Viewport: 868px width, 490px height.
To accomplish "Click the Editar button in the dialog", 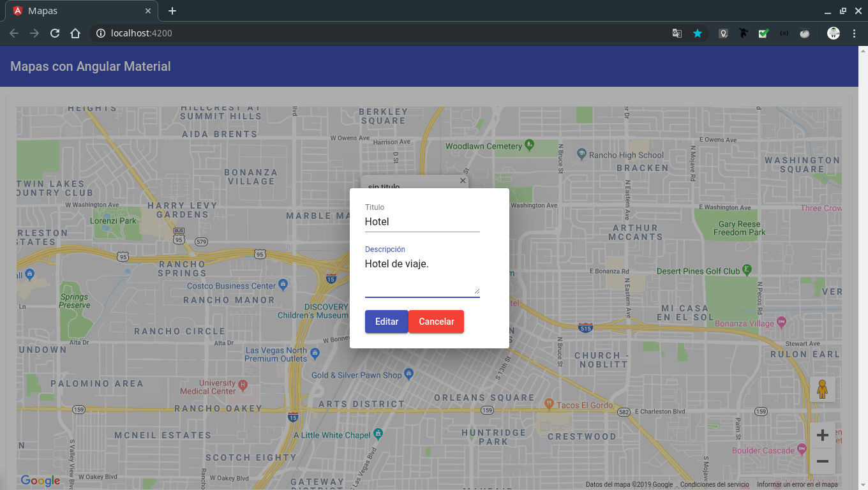I will [387, 322].
